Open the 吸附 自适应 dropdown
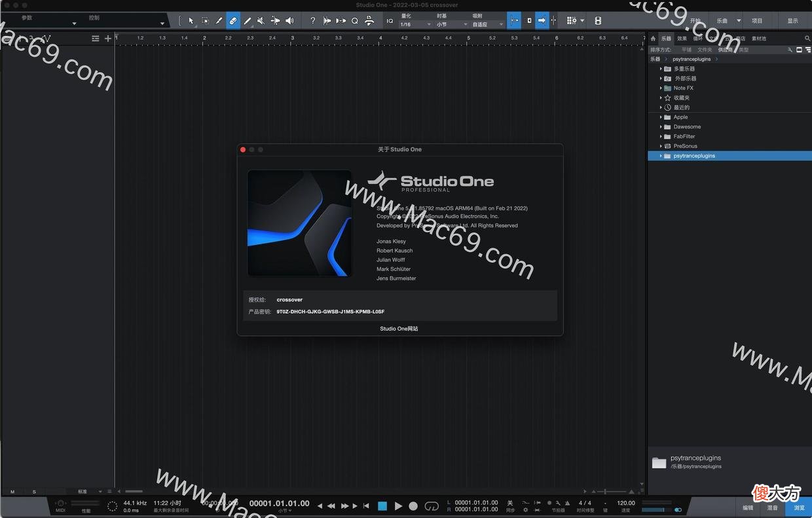 coord(488,24)
